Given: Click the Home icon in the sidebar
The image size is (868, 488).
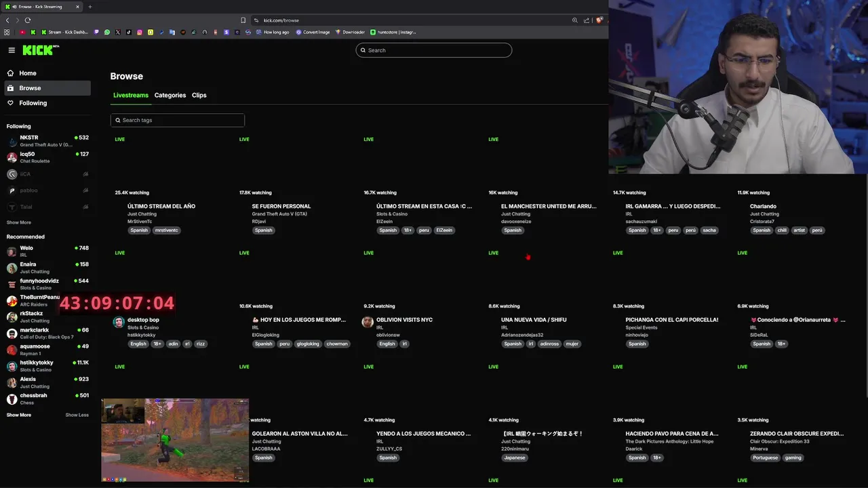Looking at the screenshot, I should pyautogui.click(x=10, y=73).
